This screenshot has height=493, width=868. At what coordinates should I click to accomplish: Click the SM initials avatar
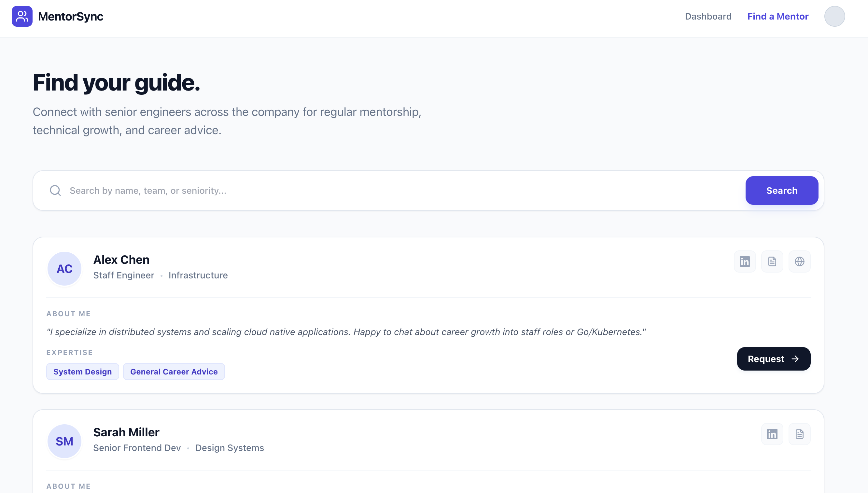tap(64, 442)
